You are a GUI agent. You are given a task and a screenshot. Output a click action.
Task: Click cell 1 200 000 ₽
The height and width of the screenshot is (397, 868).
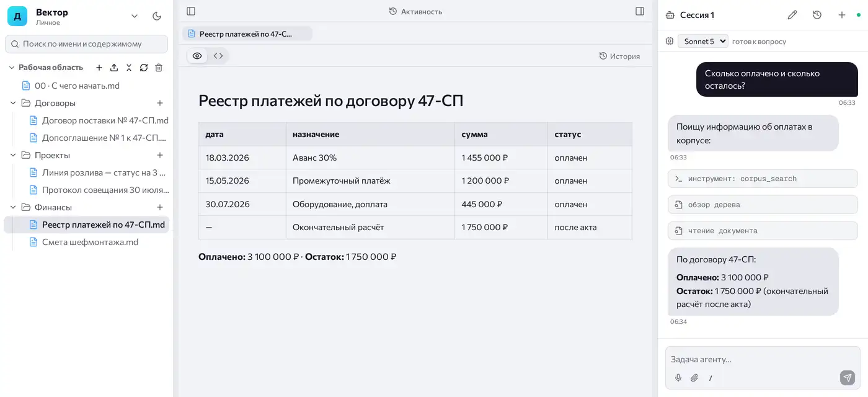click(x=501, y=181)
